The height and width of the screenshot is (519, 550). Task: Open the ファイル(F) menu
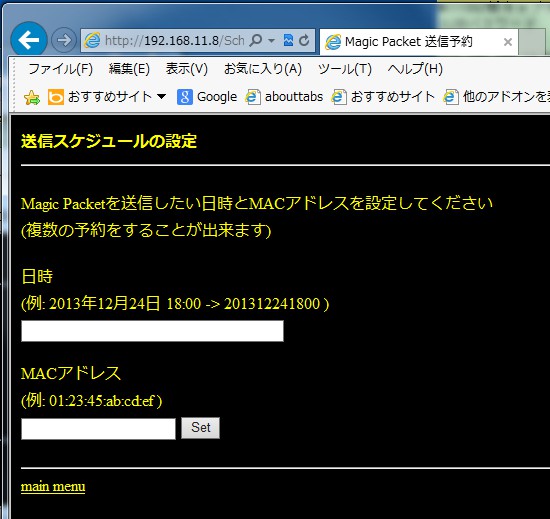point(60,69)
